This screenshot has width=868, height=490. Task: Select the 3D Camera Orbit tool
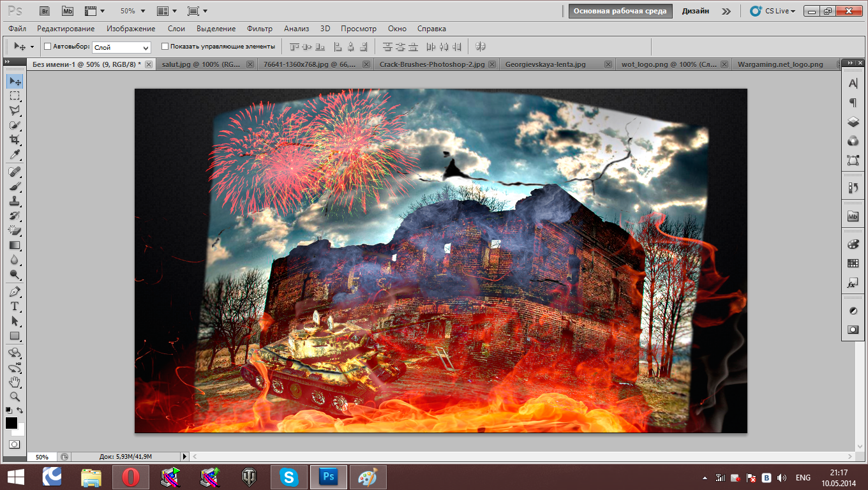pos(15,367)
